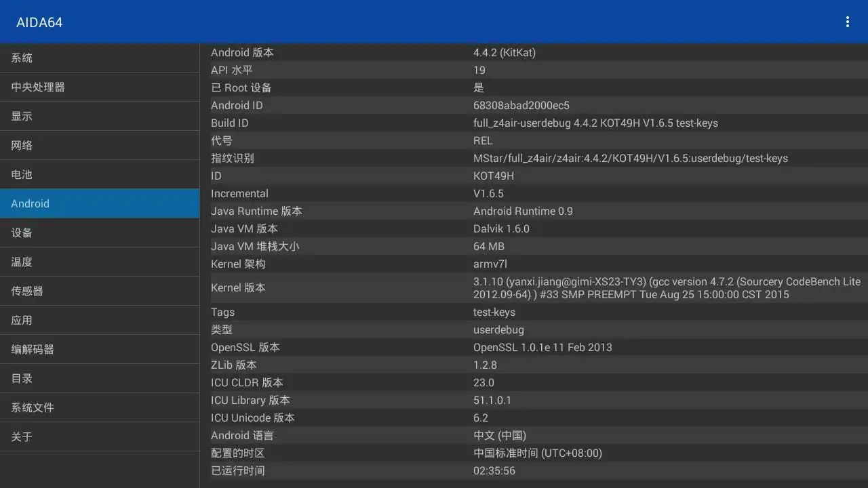The image size is (868, 488).
Task: Open the three-dot overflow menu
Action: tap(847, 22)
